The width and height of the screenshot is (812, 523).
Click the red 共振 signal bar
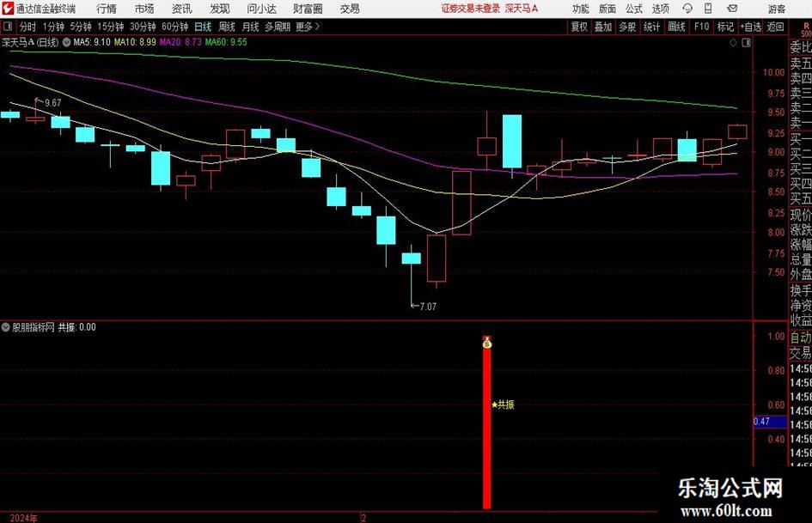coord(487,427)
